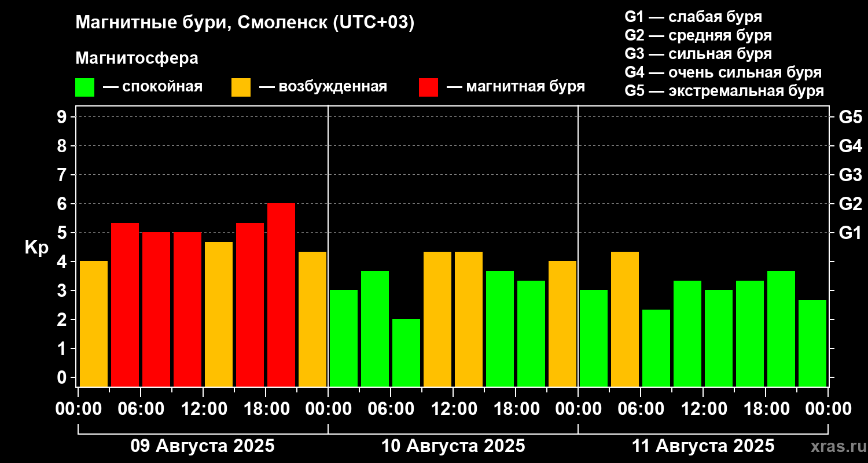Click the only orange bar on 11 August

625,319
